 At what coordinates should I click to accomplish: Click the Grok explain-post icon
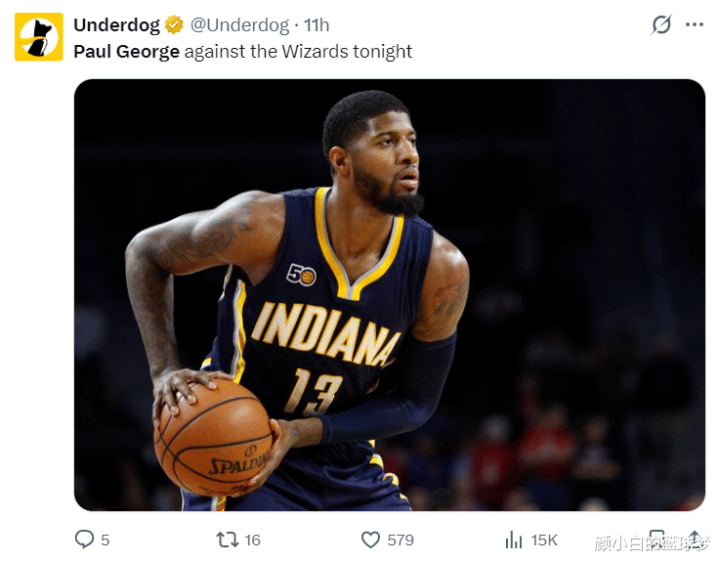click(x=661, y=25)
